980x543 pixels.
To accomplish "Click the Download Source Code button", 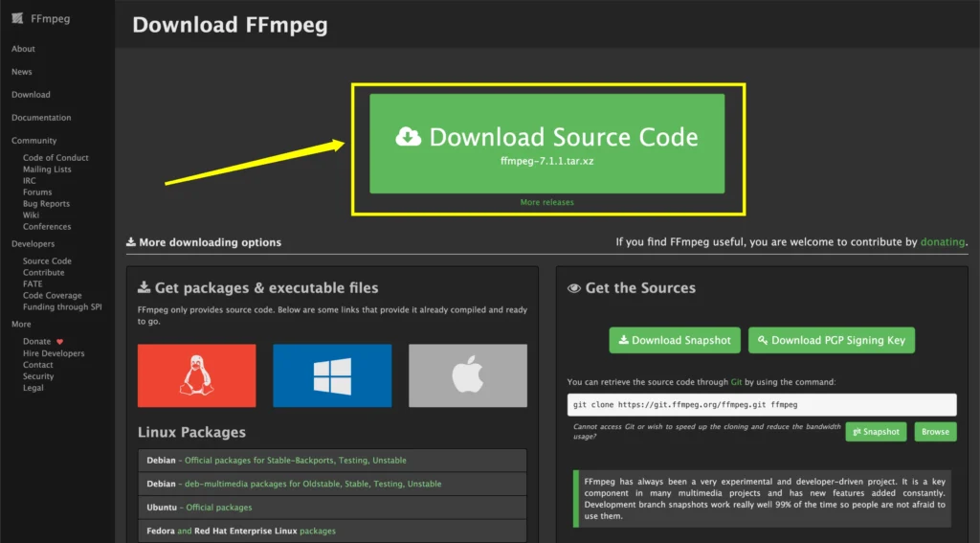I will tap(546, 144).
